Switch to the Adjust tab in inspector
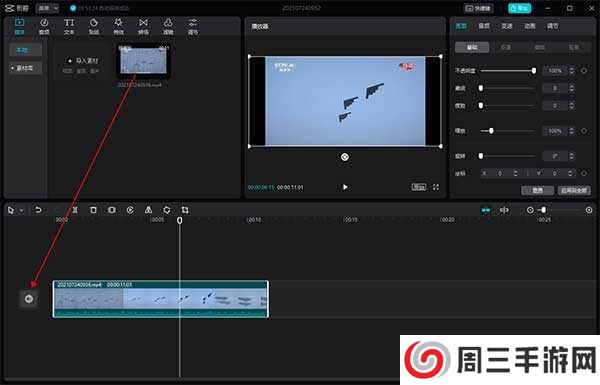The height and width of the screenshot is (385, 600). click(553, 26)
